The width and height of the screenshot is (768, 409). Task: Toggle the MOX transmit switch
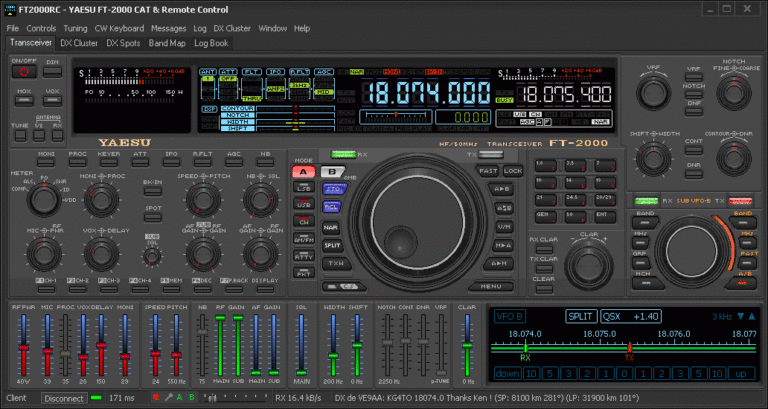pyautogui.click(x=24, y=101)
